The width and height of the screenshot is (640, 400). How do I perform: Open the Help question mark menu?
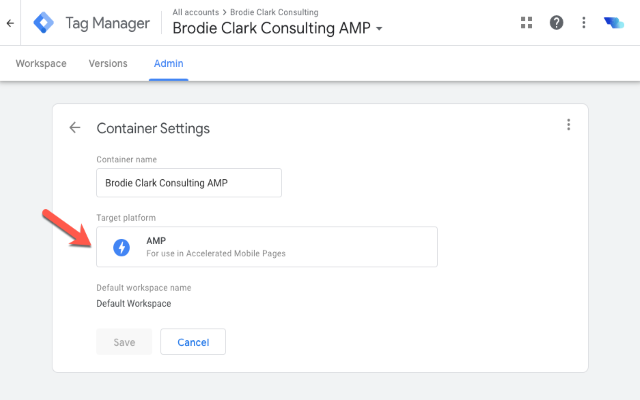click(x=556, y=22)
